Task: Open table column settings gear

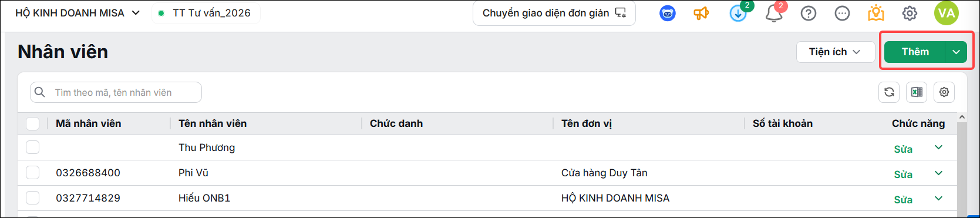Action: point(944,92)
